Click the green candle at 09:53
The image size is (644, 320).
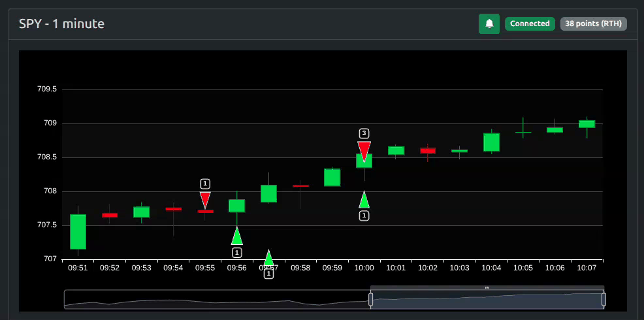141,212
